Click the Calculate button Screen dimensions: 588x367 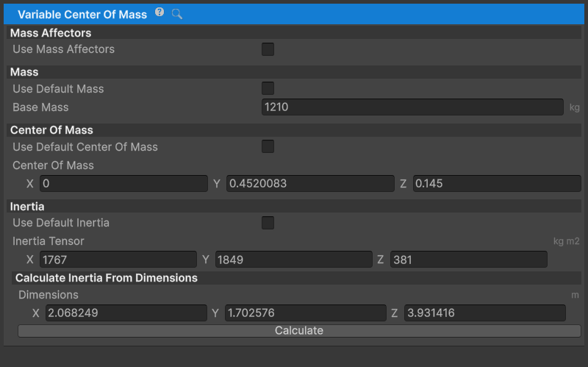(x=299, y=331)
